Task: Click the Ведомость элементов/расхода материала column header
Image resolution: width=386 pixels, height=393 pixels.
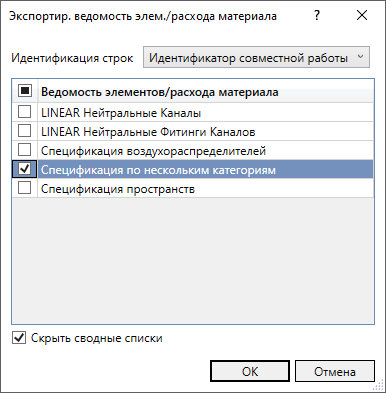Action: 206,91
